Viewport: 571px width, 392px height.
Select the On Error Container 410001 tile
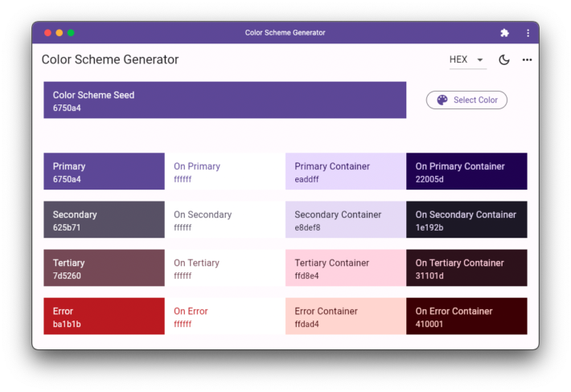coord(466,316)
